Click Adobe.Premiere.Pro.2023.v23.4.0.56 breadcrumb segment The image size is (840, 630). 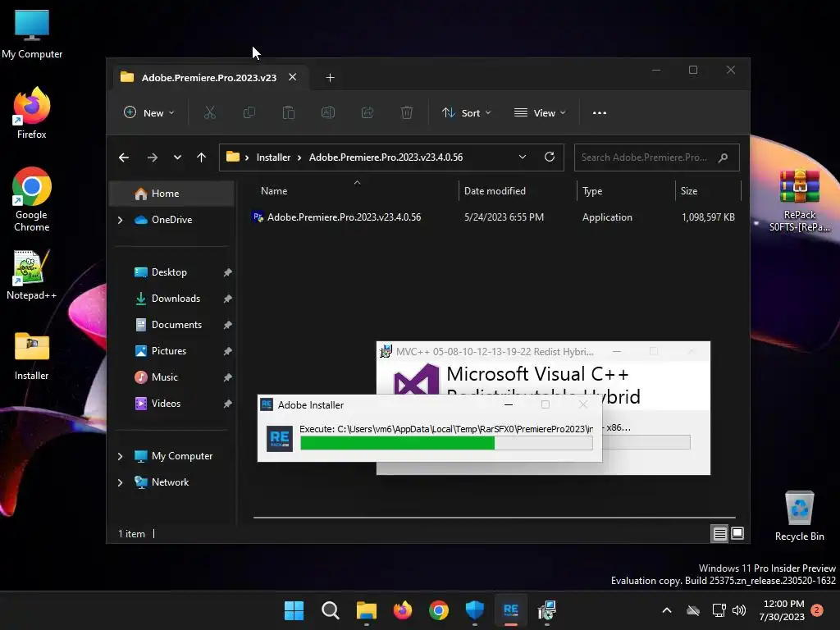[386, 157]
